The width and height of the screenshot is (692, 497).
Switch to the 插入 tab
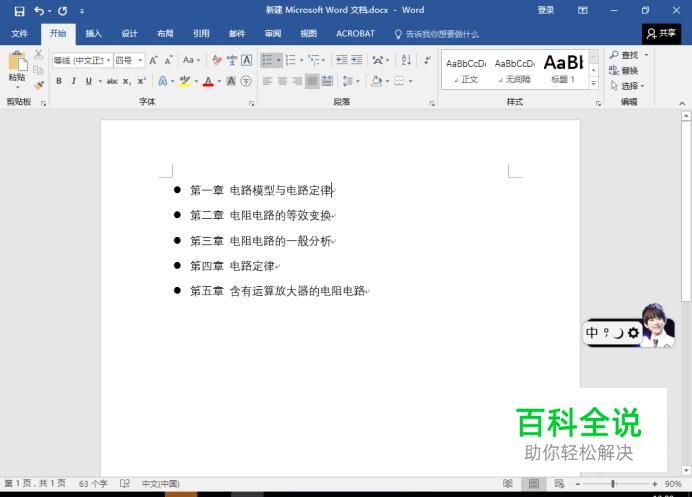point(93,34)
